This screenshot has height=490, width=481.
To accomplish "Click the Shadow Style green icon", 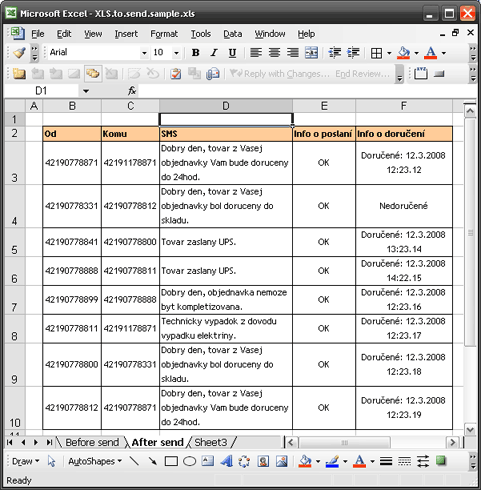I will 441,461.
